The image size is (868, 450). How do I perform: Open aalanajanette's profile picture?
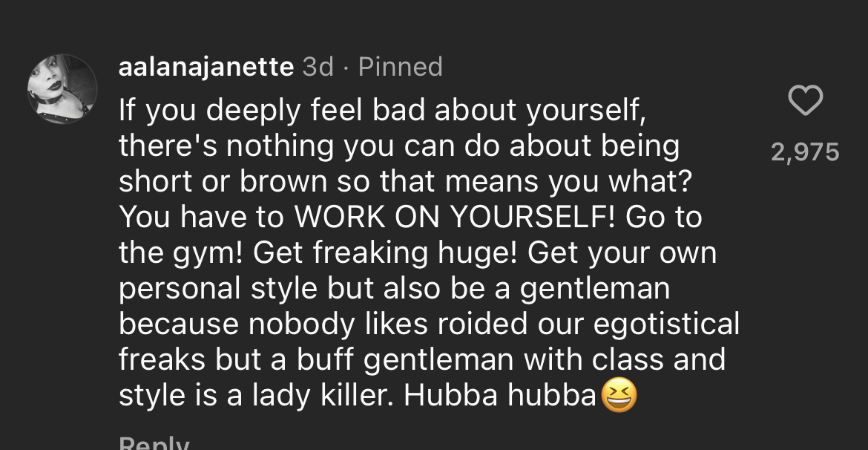coord(62,88)
